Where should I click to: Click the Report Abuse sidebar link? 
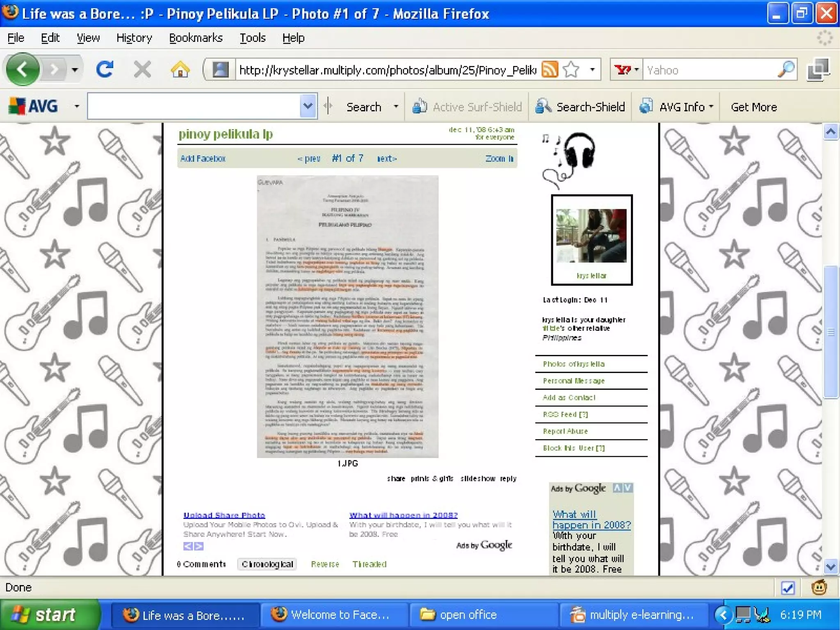[x=565, y=431]
